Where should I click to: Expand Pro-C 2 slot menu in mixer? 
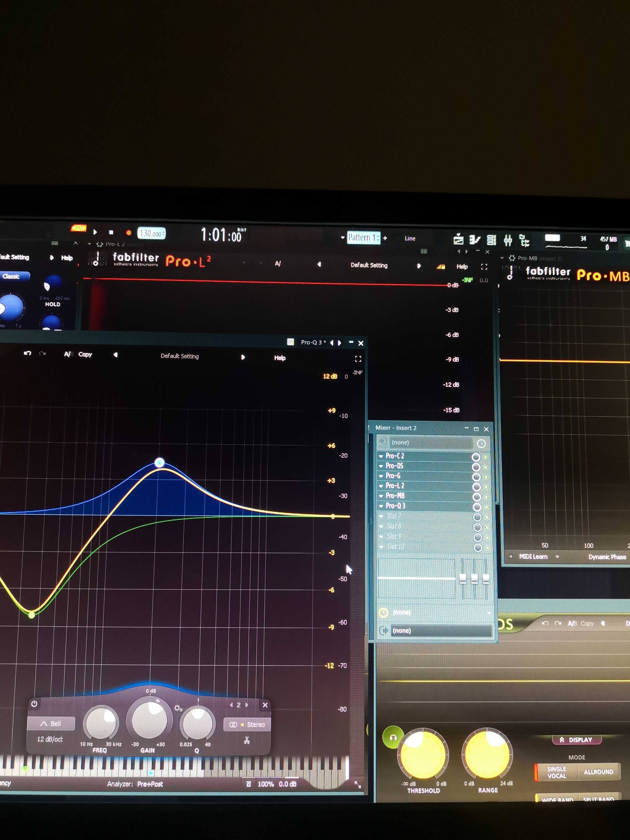[x=381, y=456]
